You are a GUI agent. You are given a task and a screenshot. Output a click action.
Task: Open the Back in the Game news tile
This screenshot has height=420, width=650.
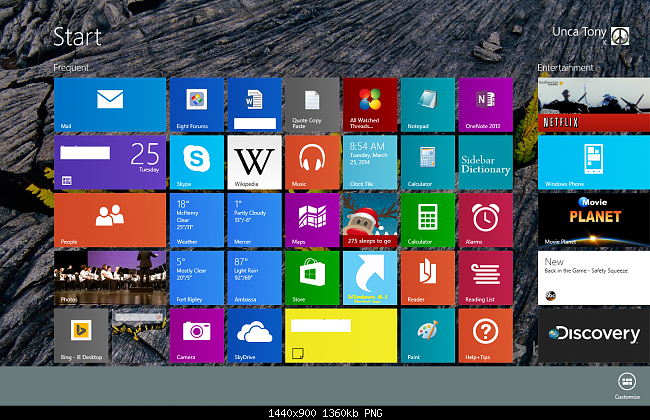[x=594, y=278]
